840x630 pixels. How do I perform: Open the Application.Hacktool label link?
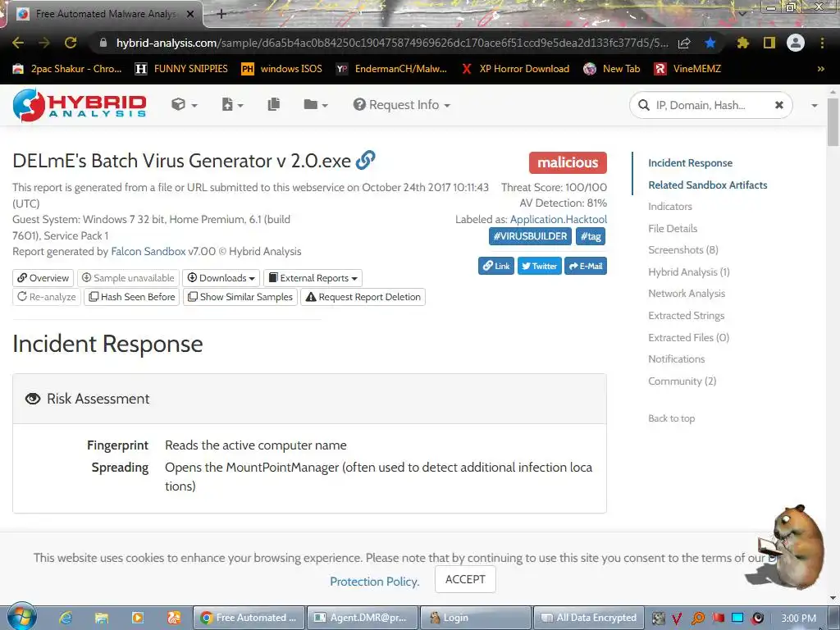[x=558, y=219]
